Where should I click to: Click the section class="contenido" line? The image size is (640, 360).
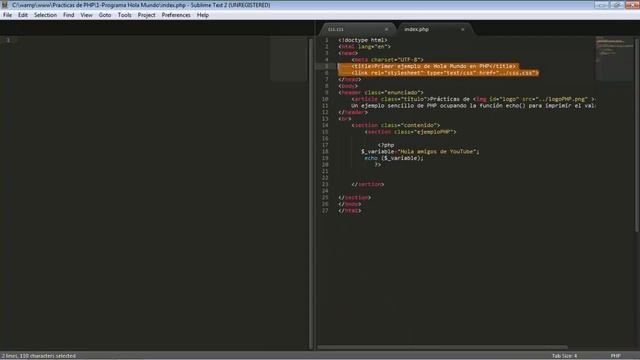(x=396, y=125)
